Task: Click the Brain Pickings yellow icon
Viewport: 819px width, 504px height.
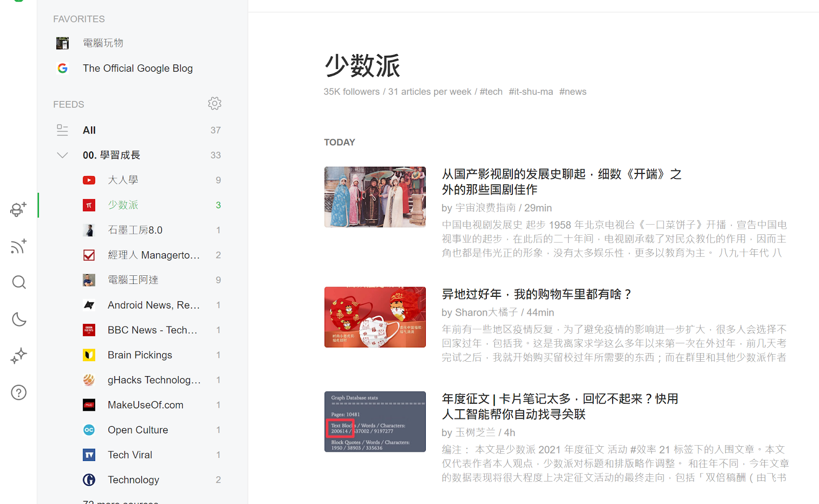Action: click(89, 355)
